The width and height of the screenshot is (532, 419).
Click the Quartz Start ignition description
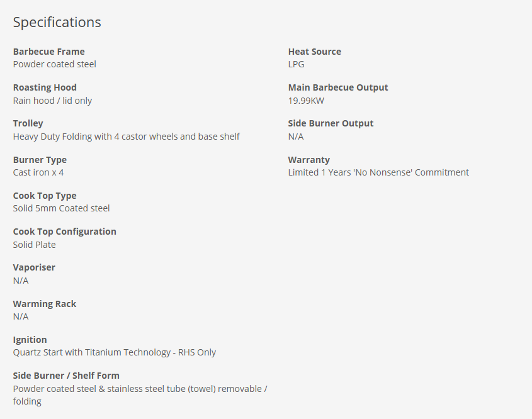[114, 352]
